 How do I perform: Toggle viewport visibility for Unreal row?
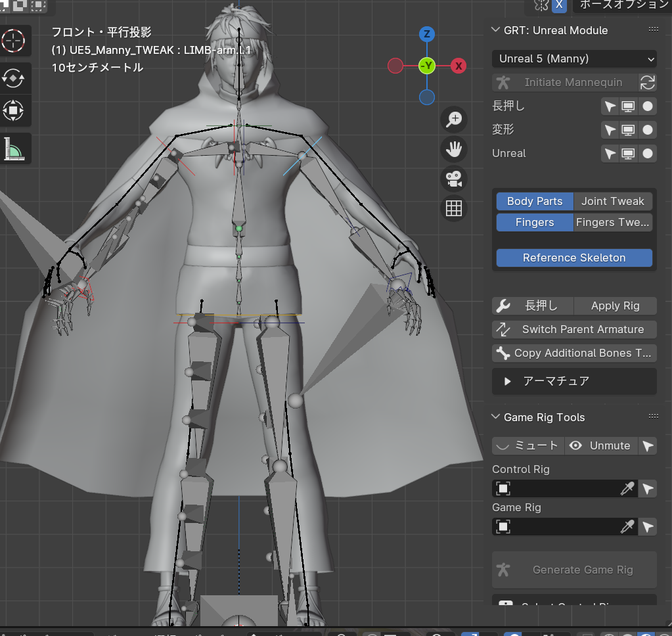629,154
